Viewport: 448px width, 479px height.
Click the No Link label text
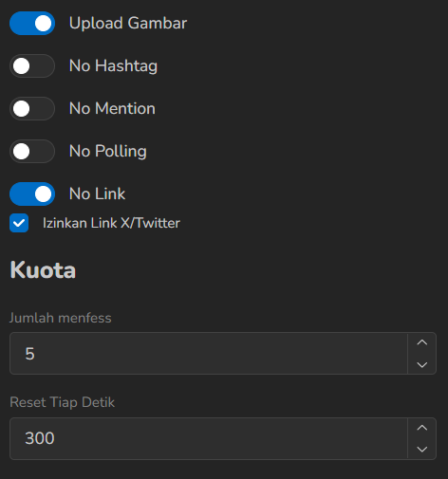(97, 193)
